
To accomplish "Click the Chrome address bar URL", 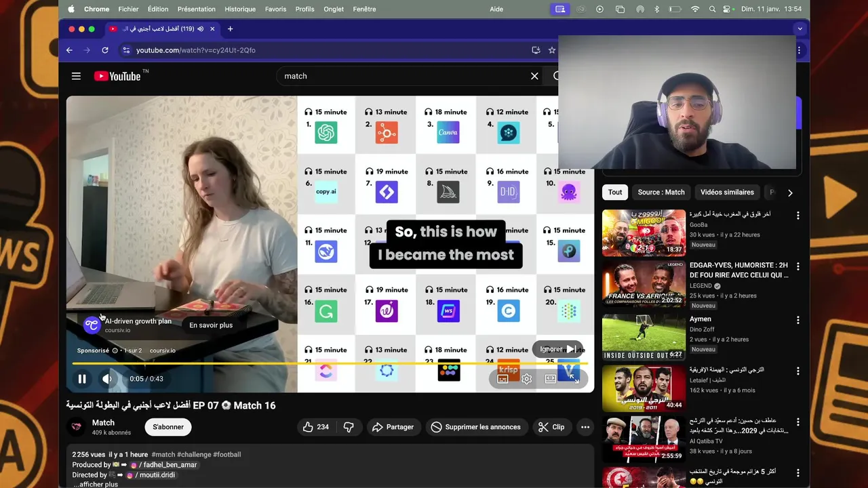I will pos(195,50).
